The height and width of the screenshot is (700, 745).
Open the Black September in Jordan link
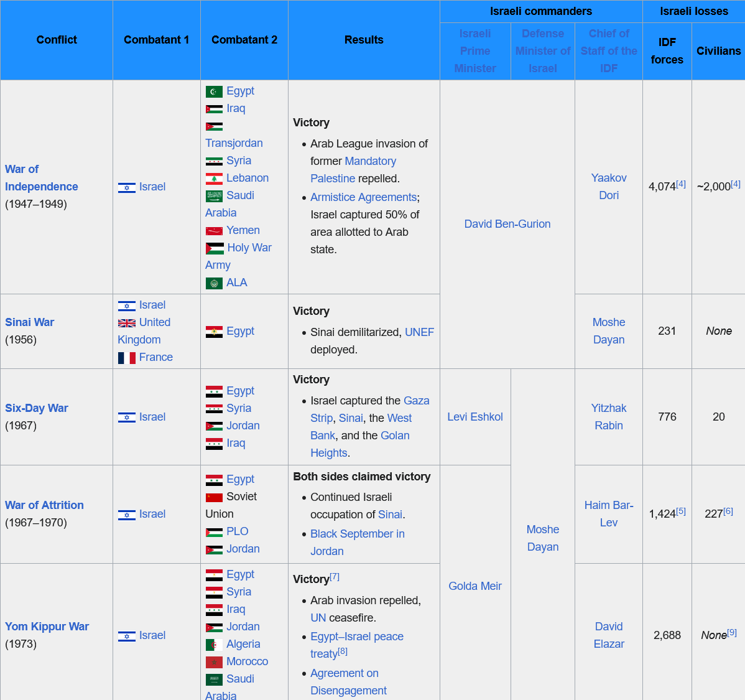358,542
